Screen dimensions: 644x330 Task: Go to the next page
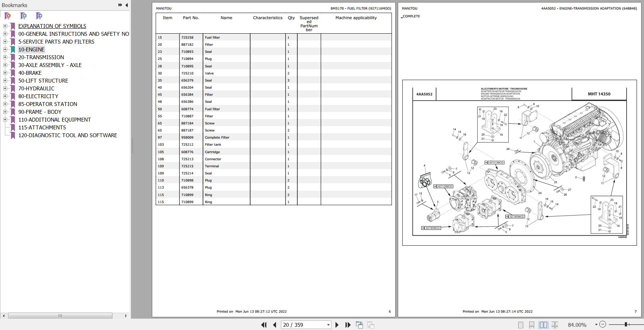tap(337, 325)
